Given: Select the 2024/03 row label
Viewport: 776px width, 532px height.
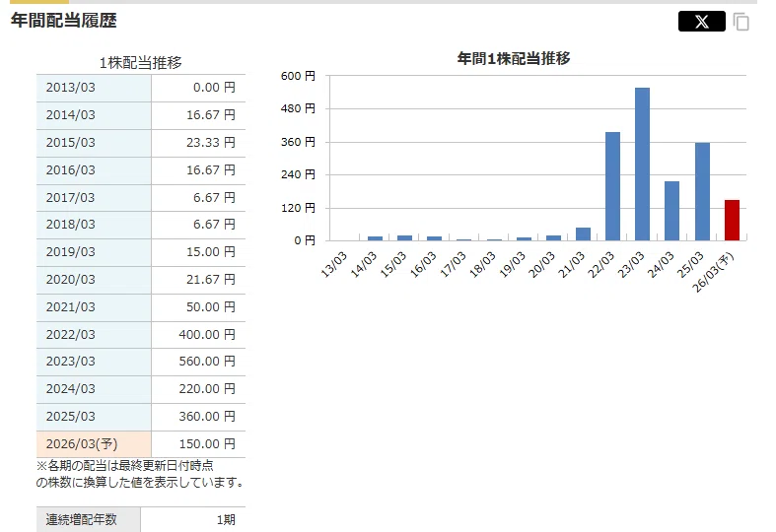Looking at the screenshot, I should (x=94, y=389).
